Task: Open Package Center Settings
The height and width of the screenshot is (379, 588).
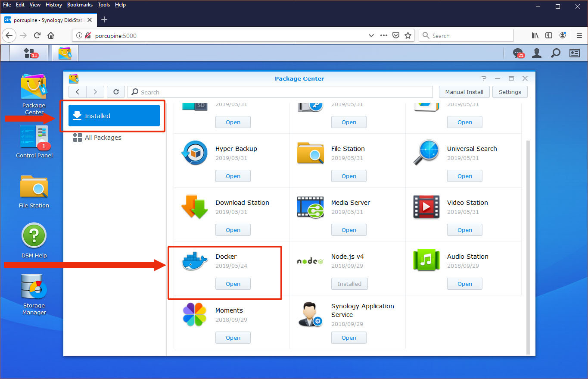Action: tap(510, 92)
